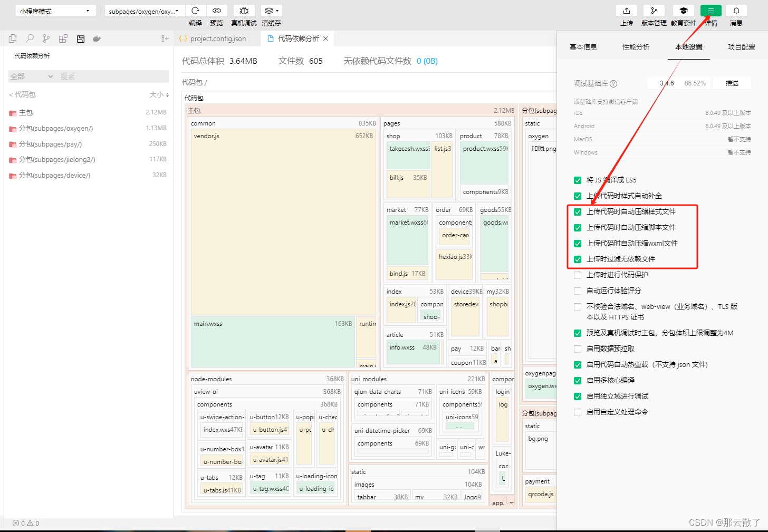Enable 启用数据预拉取 checkbox
Viewport: 768px width, 532px height.
pyautogui.click(x=578, y=349)
